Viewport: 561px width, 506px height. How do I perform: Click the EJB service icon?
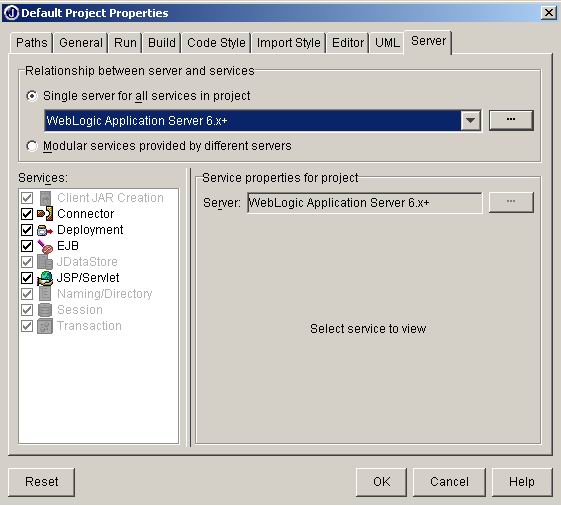point(45,246)
